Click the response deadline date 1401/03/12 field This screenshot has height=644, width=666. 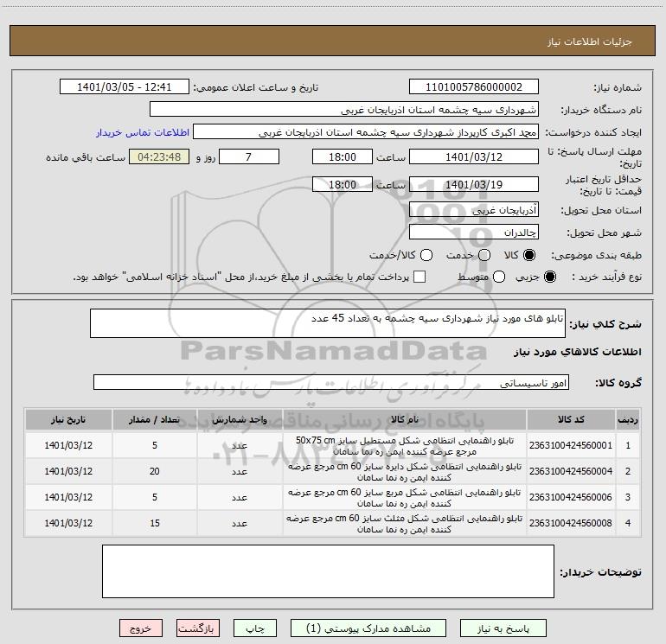tap(474, 156)
